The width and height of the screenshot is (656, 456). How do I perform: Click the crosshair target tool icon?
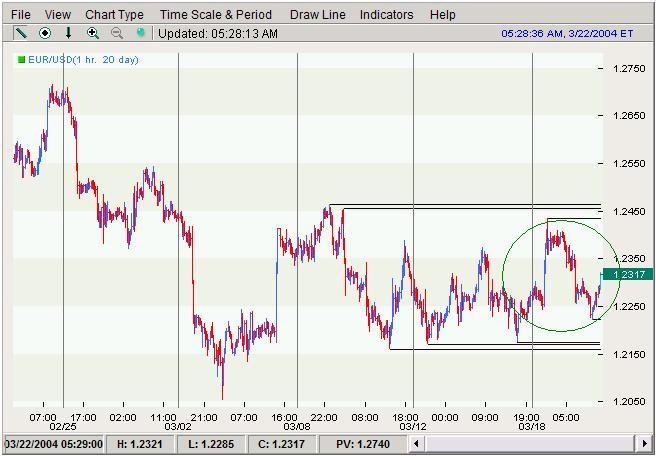(x=45, y=33)
